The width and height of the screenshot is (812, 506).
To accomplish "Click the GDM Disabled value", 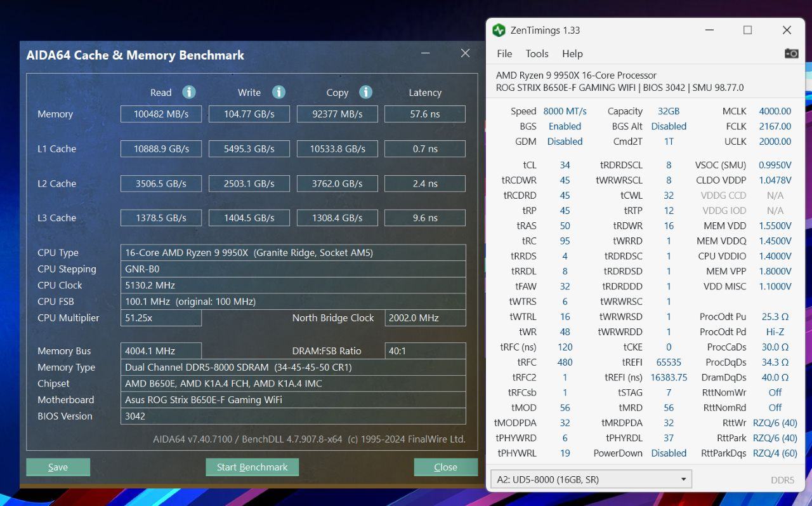I will tap(565, 142).
